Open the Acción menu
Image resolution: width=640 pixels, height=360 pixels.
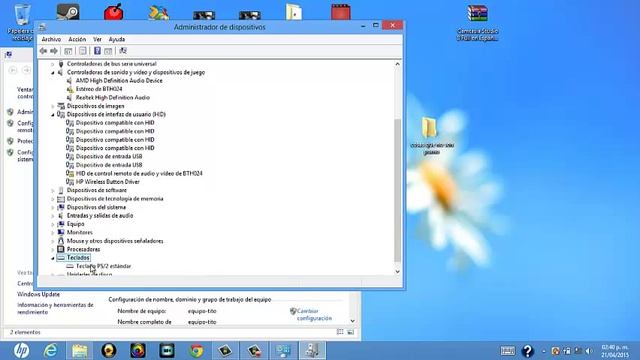[x=77, y=39]
